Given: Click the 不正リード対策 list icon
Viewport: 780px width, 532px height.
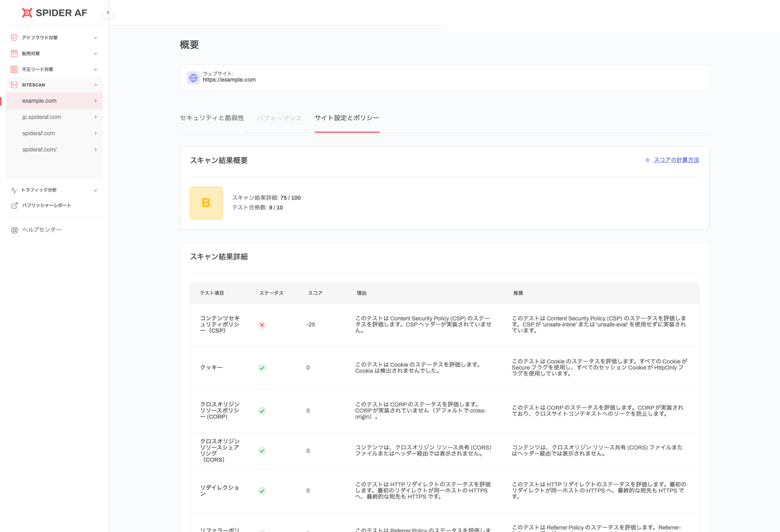Looking at the screenshot, I should 14,69.
